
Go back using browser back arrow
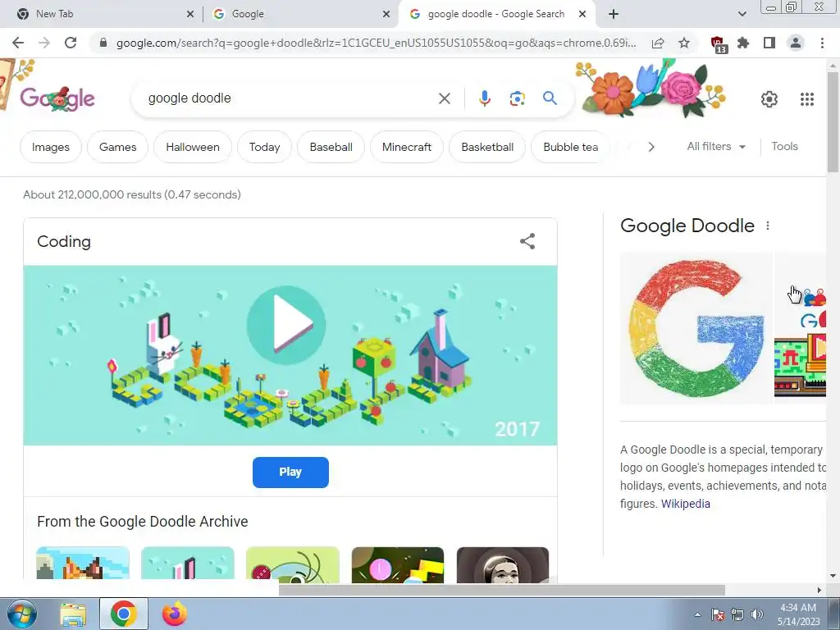(18, 43)
